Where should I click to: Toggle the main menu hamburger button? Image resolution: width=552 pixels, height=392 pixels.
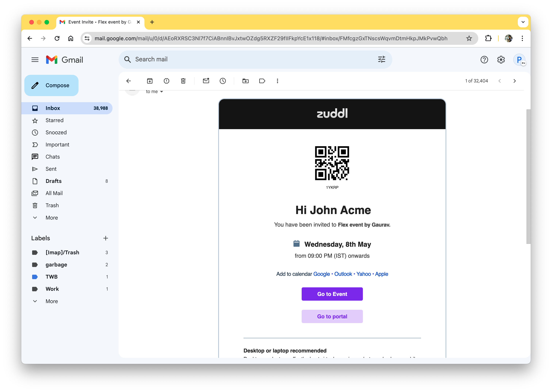[35, 60]
